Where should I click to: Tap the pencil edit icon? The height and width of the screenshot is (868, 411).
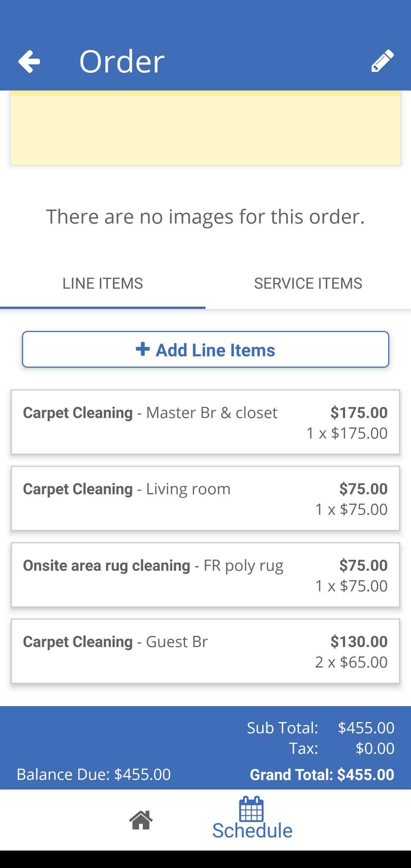382,61
